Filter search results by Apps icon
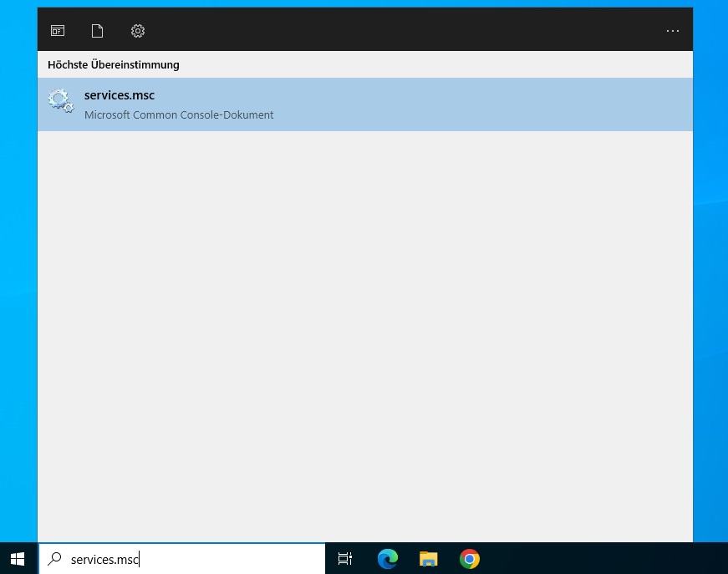This screenshot has height=574, width=728. point(58,31)
